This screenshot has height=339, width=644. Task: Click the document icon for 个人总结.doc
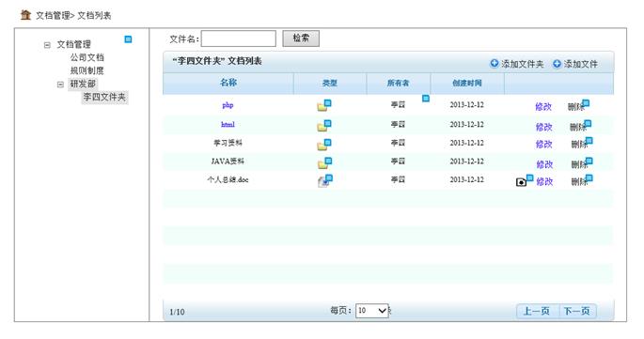coord(323,182)
